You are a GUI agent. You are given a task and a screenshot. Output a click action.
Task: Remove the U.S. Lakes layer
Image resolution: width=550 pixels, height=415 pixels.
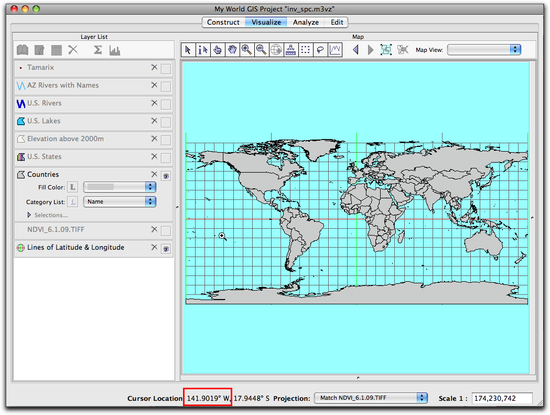pyautogui.click(x=154, y=121)
